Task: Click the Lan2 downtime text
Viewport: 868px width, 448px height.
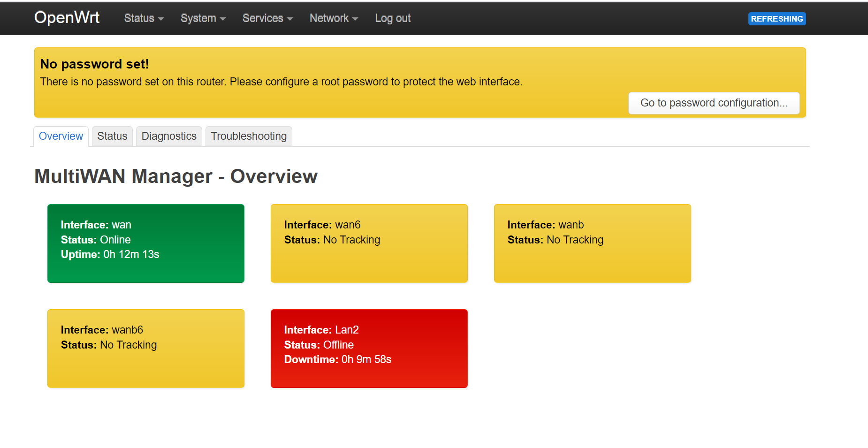Action: tap(337, 360)
